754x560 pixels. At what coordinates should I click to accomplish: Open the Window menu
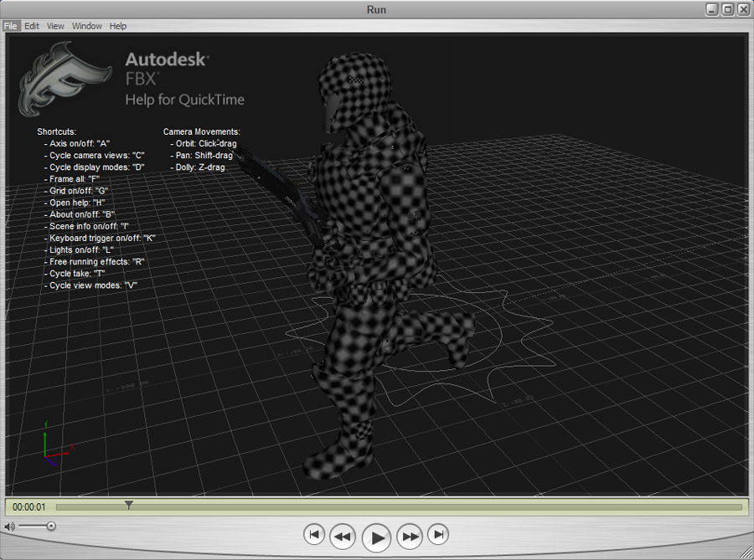[x=87, y=26]
